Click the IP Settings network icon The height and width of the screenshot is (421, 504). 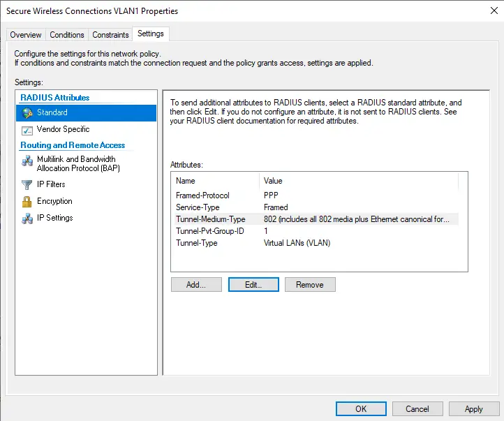coord(27,219)
